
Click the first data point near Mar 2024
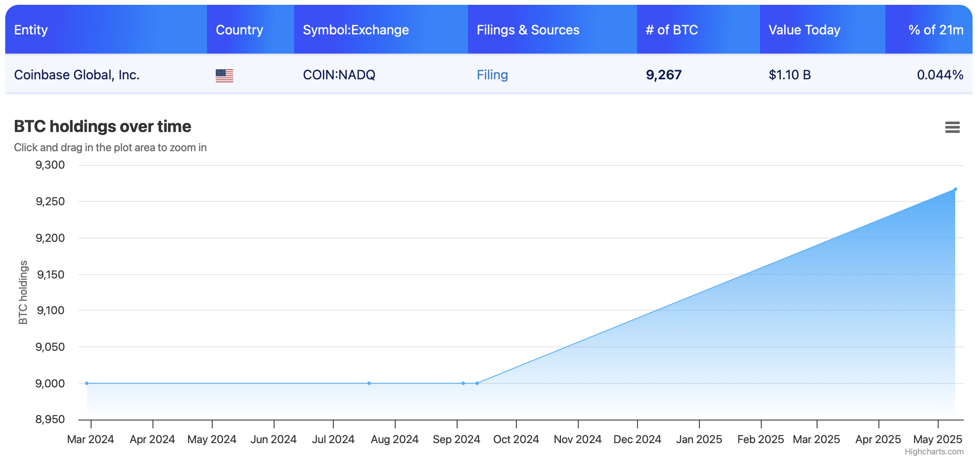[87, 383]
